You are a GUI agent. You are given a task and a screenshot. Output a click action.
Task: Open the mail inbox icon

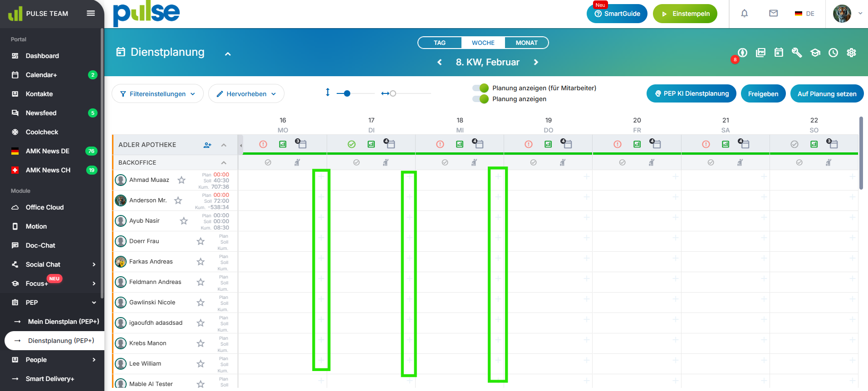(x=773, y=14)
